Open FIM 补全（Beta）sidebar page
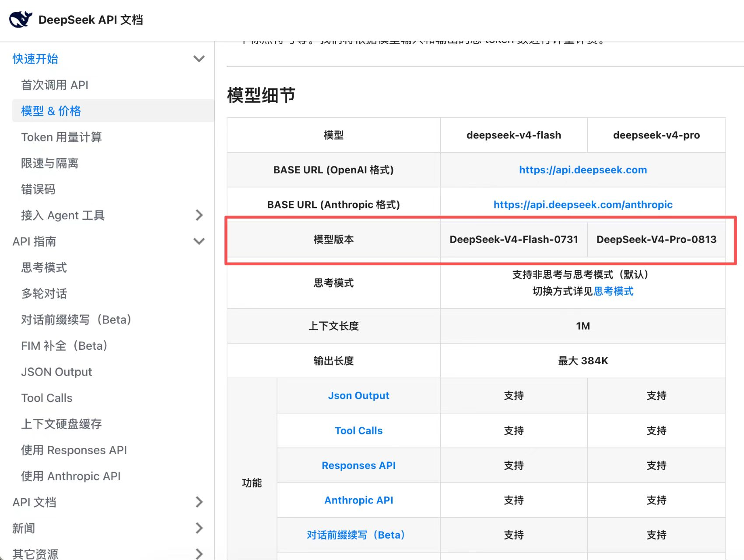Viewport: 744px width, 560px height. 64,346
